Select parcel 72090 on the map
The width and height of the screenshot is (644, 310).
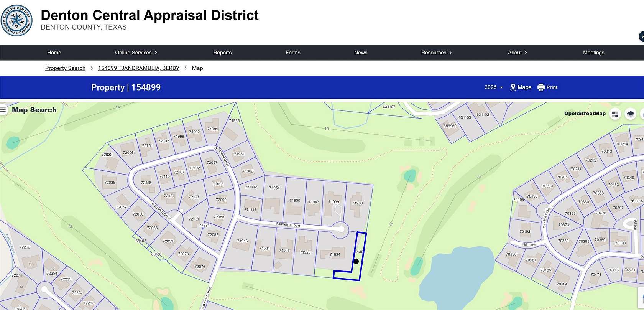221,200
